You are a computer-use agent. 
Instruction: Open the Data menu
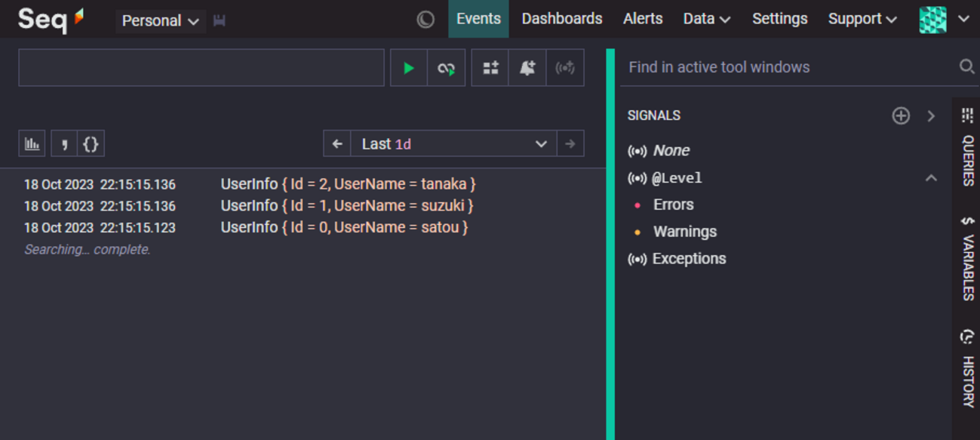pyautogui.click(x=706, y=19)
